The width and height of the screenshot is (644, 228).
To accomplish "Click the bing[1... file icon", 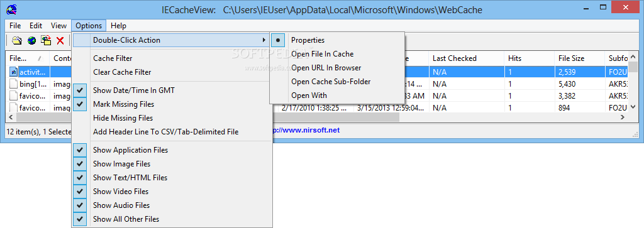I will click(14, 84).
